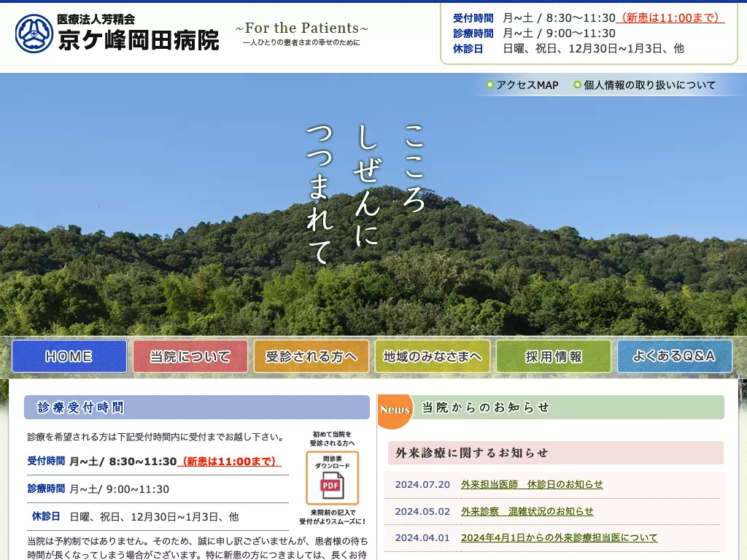Image resolution: width=747 pixels, height=560 pixels.
Task: Go to HOME navigation tab
Action: 69,356
